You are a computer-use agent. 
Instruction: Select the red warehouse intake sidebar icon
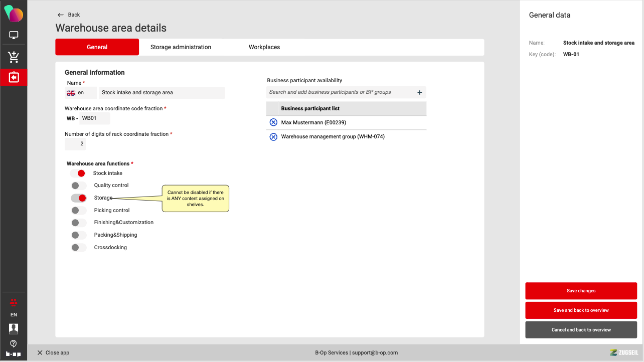pos(14,77)
